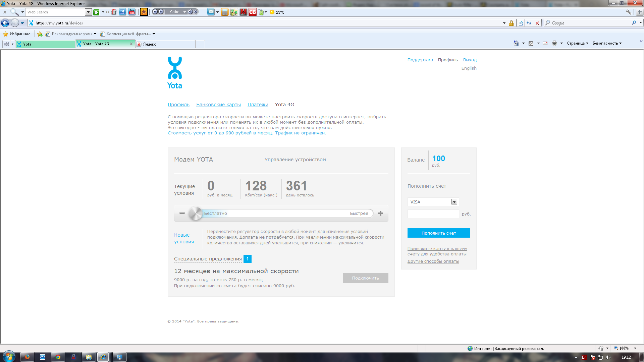Click the Read Mail icon
644x362 pixels.
pyautogui.click(x=545, y=43)
